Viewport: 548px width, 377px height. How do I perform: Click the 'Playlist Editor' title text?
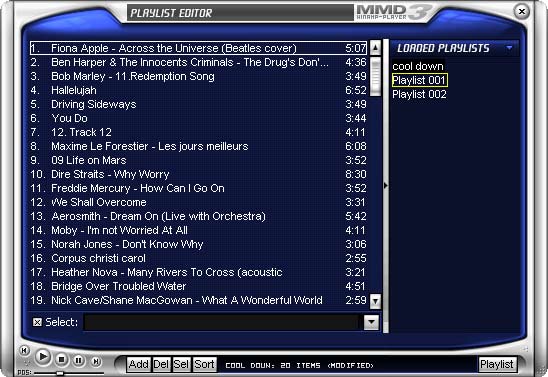click(x=171, y=13)
